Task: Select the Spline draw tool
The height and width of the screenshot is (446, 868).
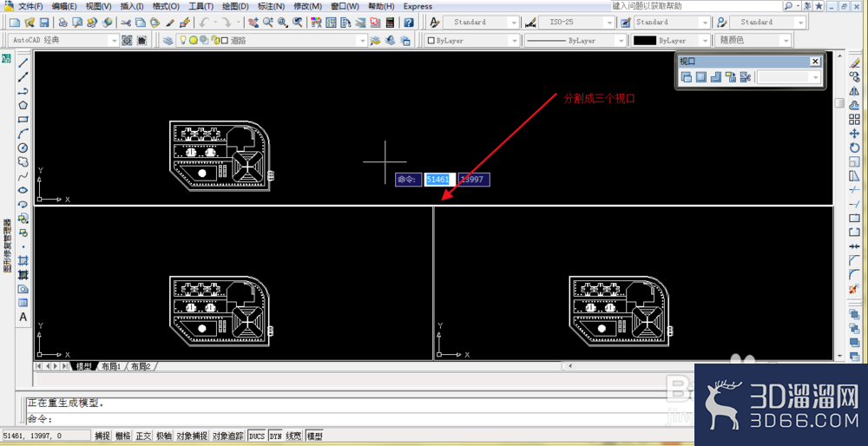Action: click(x=23, y=176)
